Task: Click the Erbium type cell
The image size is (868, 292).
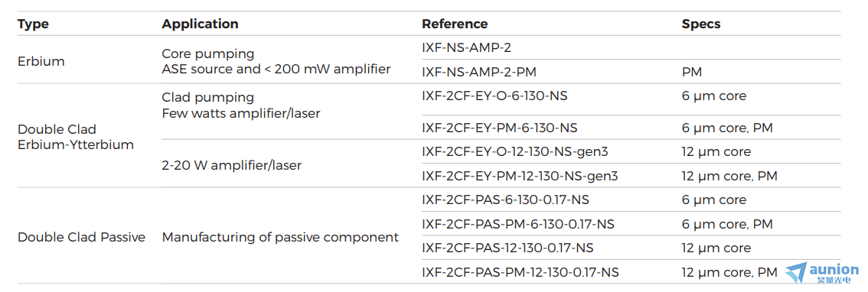Action: [x=41, y=61]
